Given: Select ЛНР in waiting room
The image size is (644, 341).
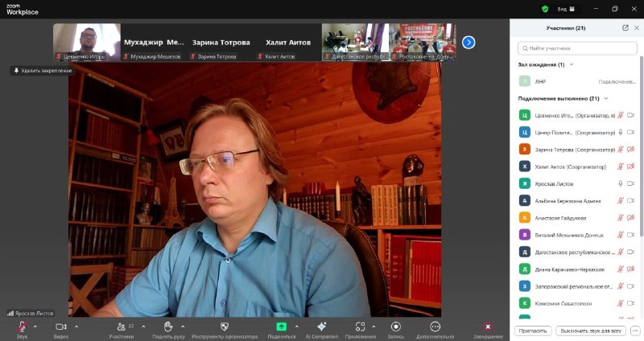Looking at the screenshot, I should coord(577,81).
